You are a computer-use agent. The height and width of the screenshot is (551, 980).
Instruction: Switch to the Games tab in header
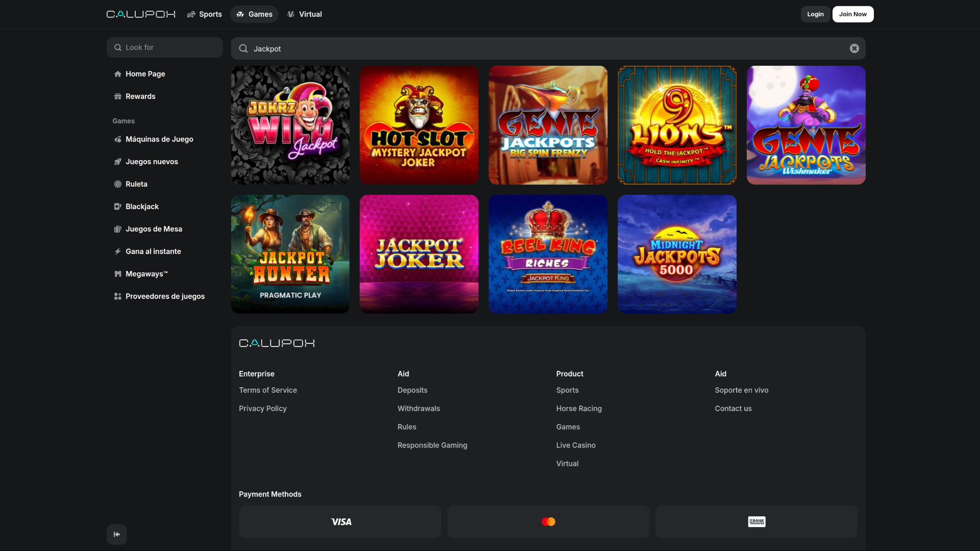pyautogui.click(x=254, y=14)
